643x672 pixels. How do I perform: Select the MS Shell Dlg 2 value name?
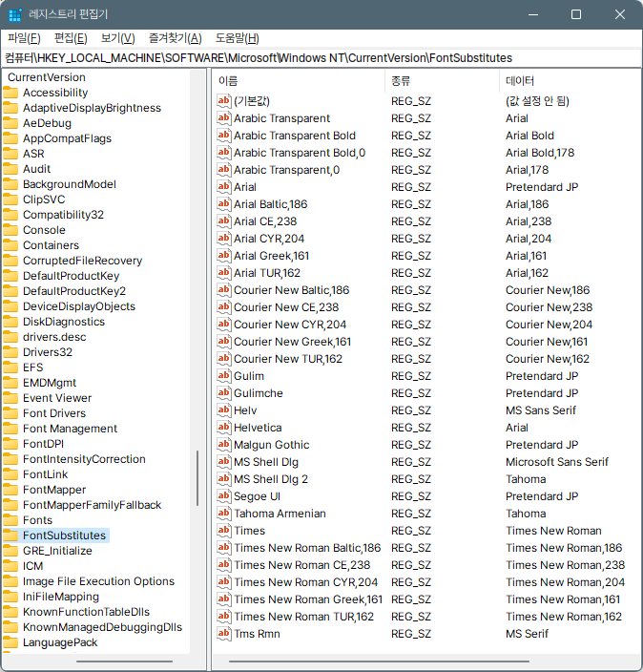tap(271, 479)
